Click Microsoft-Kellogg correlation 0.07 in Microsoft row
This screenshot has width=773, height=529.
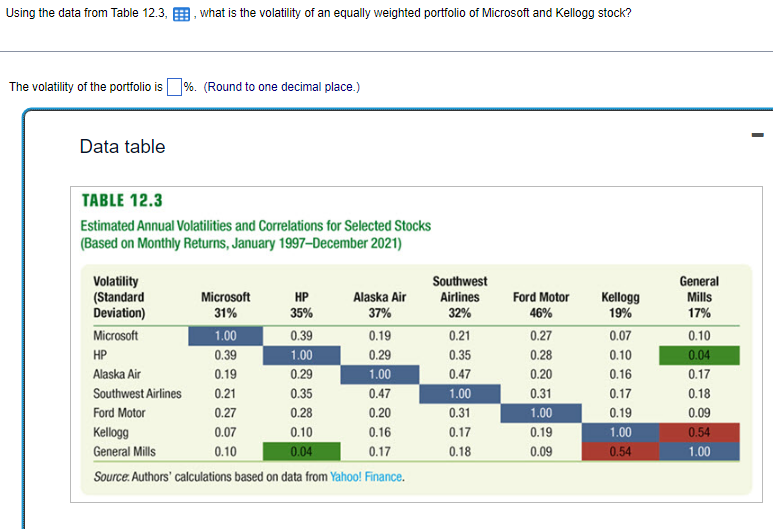click(x=620, y=336)
